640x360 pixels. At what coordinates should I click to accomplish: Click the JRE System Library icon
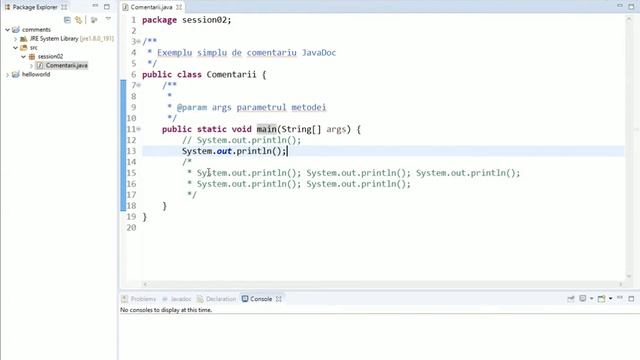coord(24,39)
